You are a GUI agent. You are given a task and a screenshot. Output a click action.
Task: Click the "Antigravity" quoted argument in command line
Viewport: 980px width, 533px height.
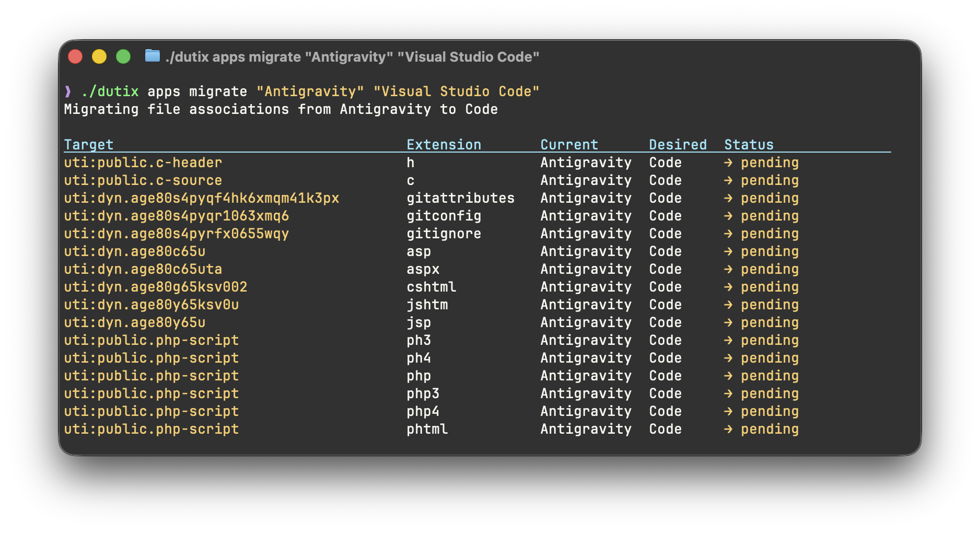(x=310, y=91)
